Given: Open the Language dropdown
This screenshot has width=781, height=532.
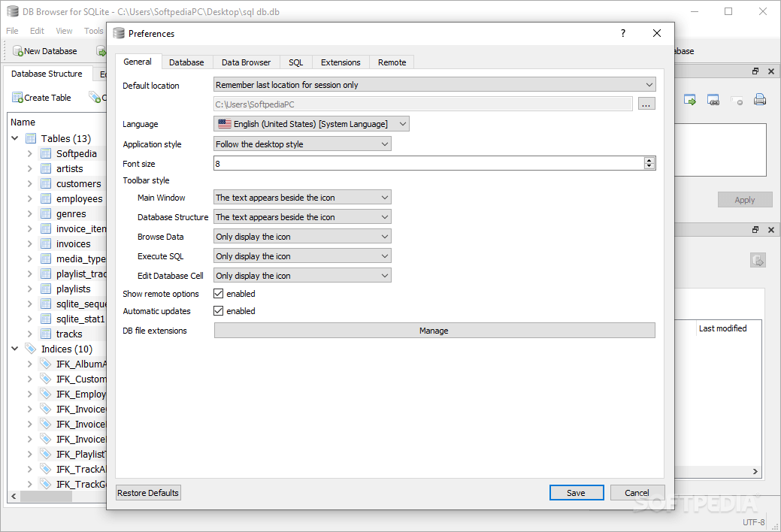Looking at the screenshot, I should click(x=311, y=124).
